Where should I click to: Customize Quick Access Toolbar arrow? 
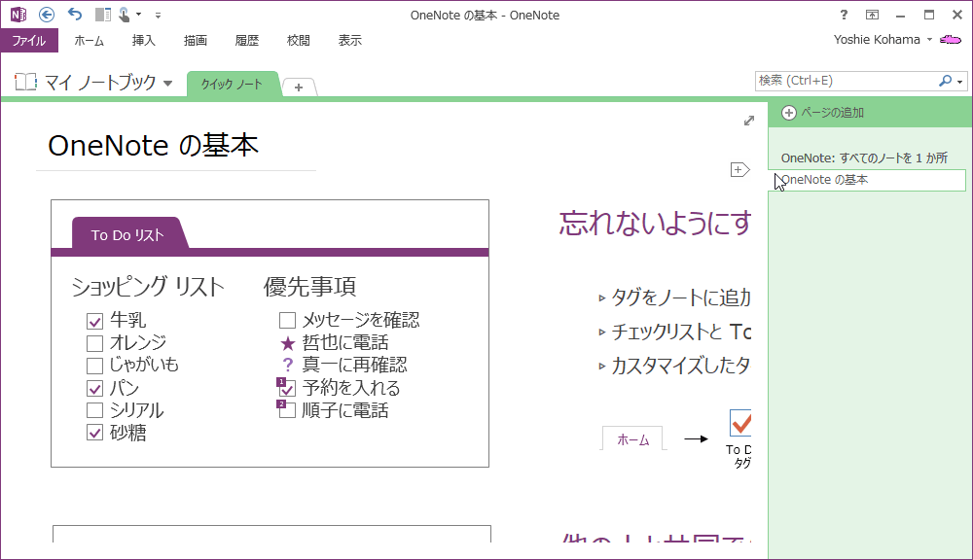tap(159, 15)
